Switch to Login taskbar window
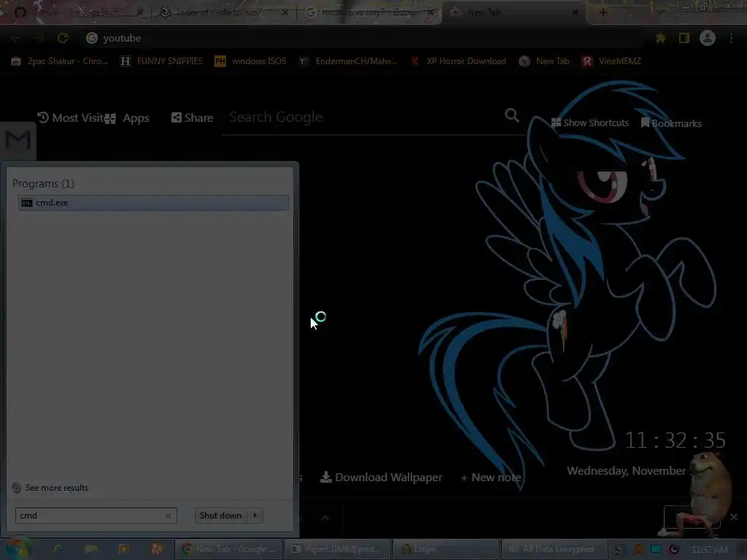747x560 pixels. coord(446,549)
